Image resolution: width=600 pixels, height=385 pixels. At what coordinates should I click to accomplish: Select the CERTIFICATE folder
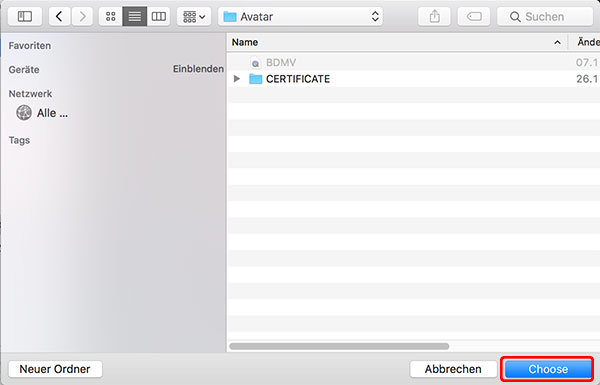pos(414,79)
